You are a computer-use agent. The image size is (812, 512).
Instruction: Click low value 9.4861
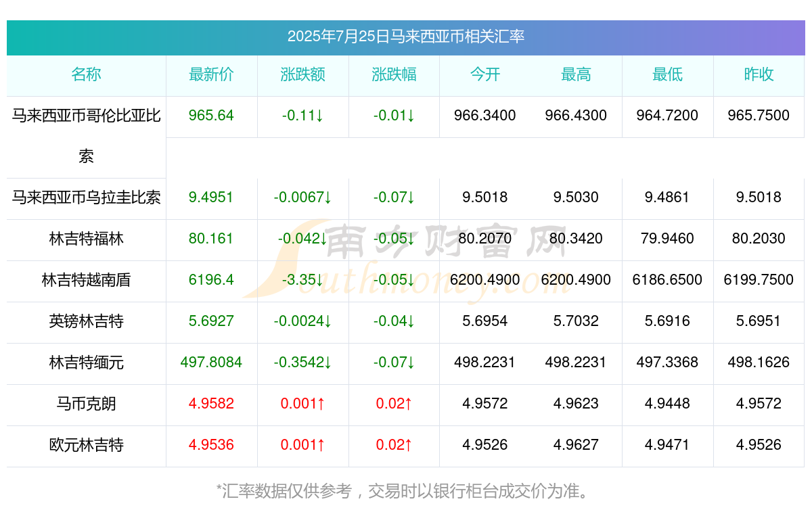(x=667, y=197)
